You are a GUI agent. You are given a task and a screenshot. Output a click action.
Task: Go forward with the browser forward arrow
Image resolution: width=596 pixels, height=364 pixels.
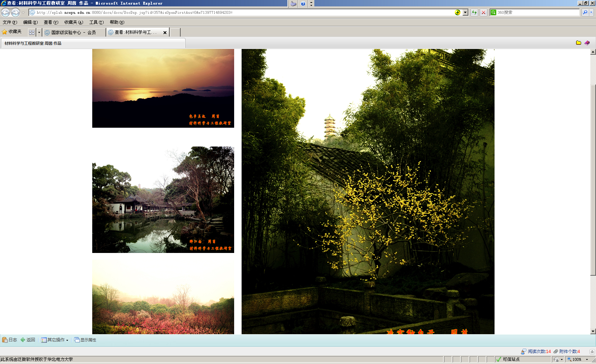tap(15, 12)
